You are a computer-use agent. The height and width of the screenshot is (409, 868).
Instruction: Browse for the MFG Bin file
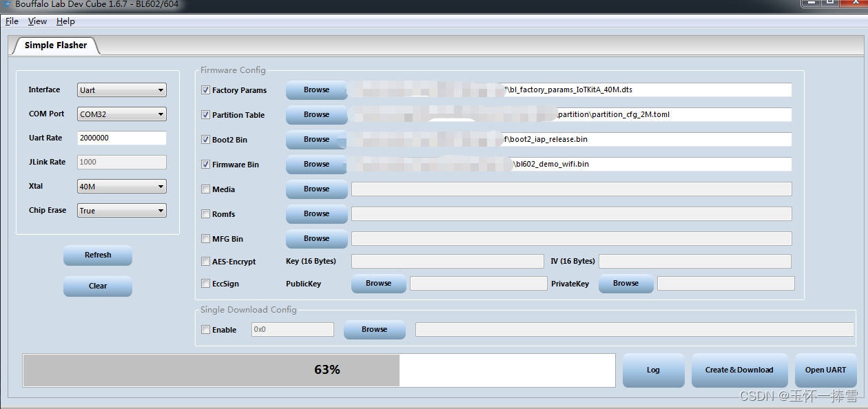tap(317, 239)
